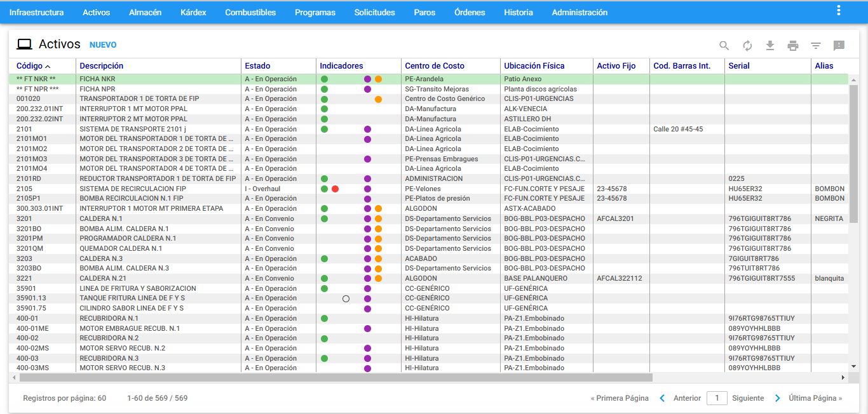The image size is (868, 414).
Task: Click the 796TGIGUIT8RT7555 serial cell
Action: (762, 278)
